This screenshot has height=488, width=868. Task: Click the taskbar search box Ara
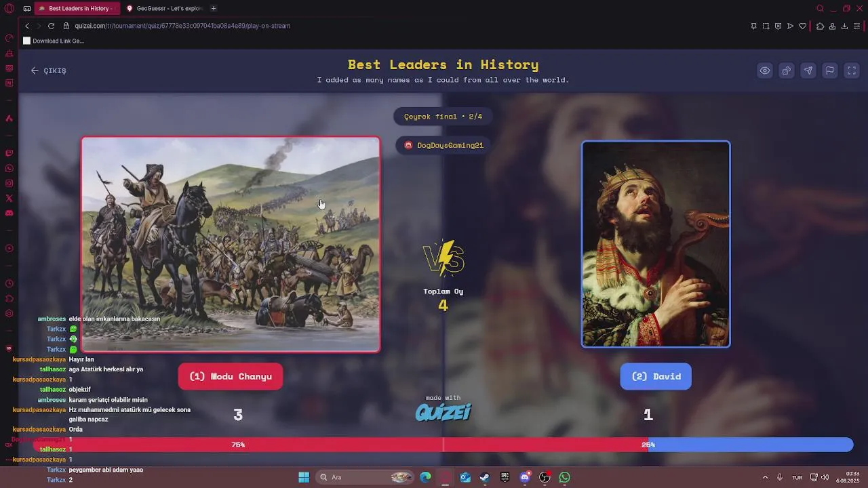point(366,477)
